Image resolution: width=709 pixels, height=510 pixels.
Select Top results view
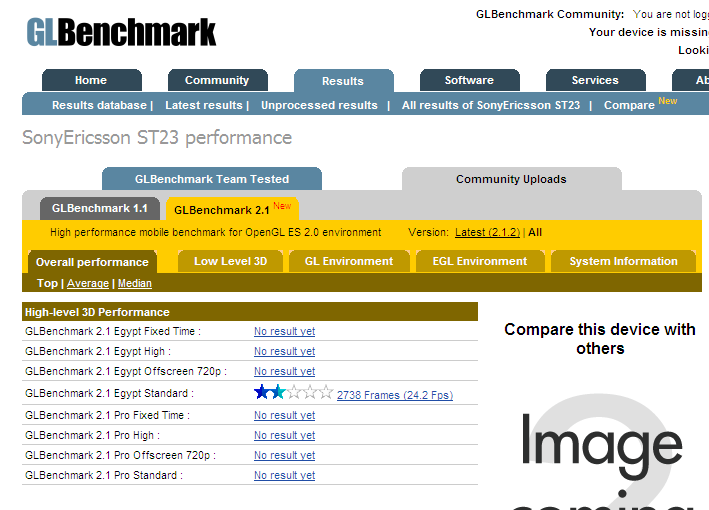coord(47,283)
